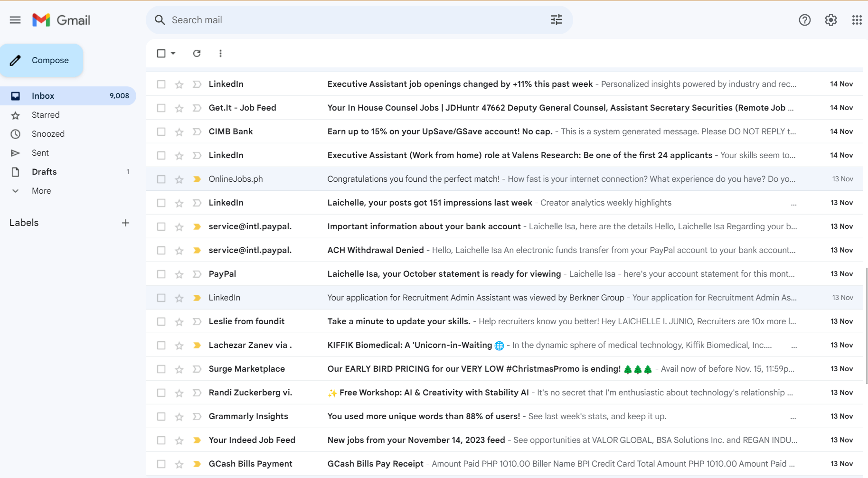Open 'You used more unique words than 88%' email

tap(504, 416)
